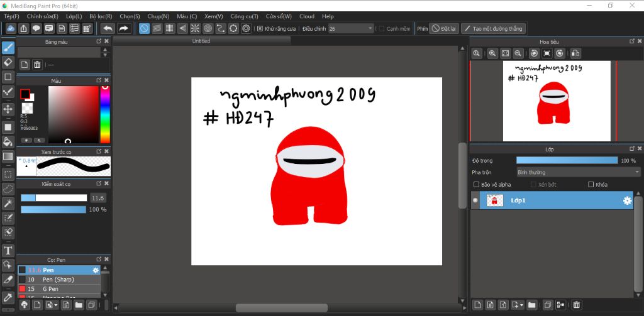Enable parallel lines snap
The height and width of the screenshot is (316, 644).
157,28
